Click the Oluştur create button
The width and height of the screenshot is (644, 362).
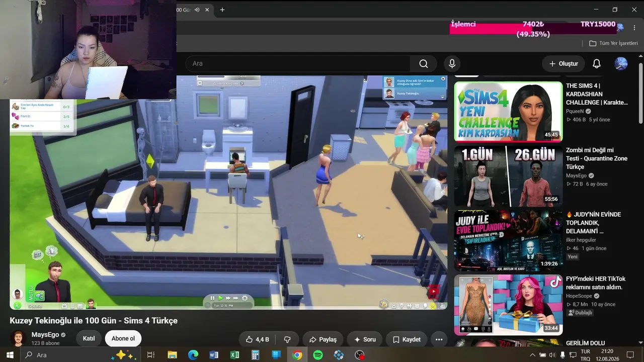click(x=563, y=64)
